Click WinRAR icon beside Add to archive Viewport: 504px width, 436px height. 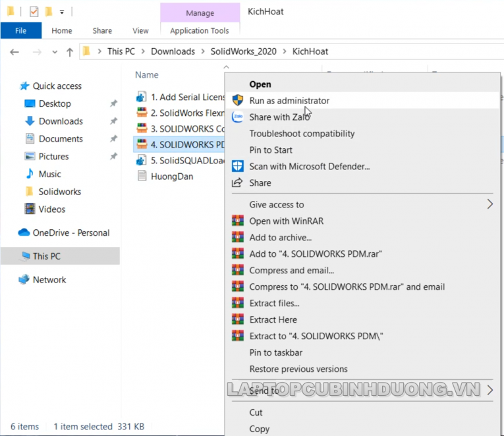(x=238, y=237)
